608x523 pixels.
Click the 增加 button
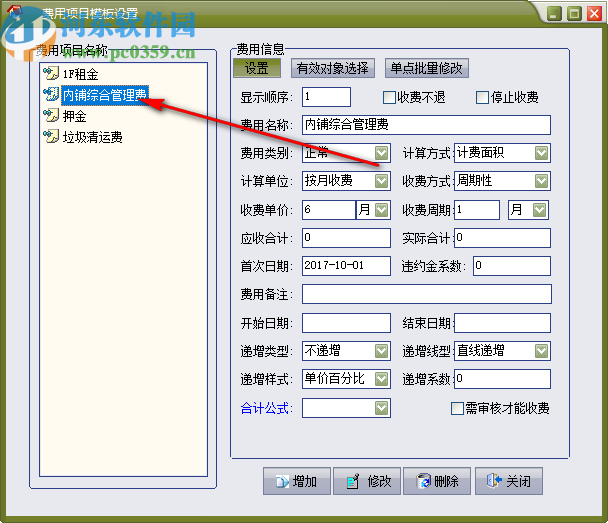[297, 481]
